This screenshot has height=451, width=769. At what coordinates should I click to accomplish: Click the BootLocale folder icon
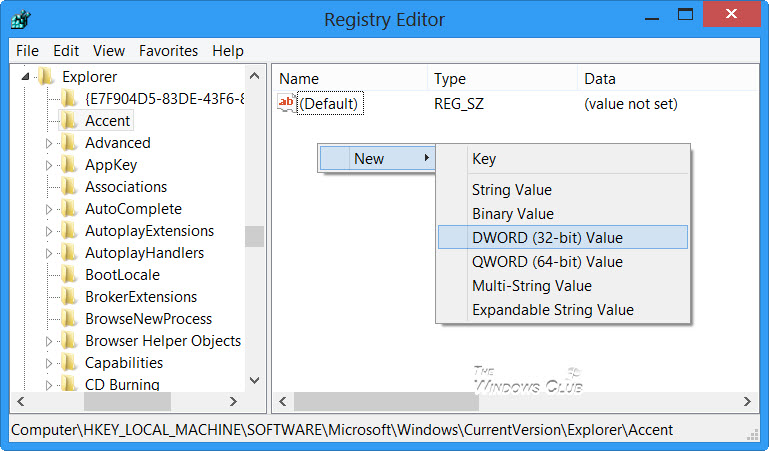tap(69, 275)
